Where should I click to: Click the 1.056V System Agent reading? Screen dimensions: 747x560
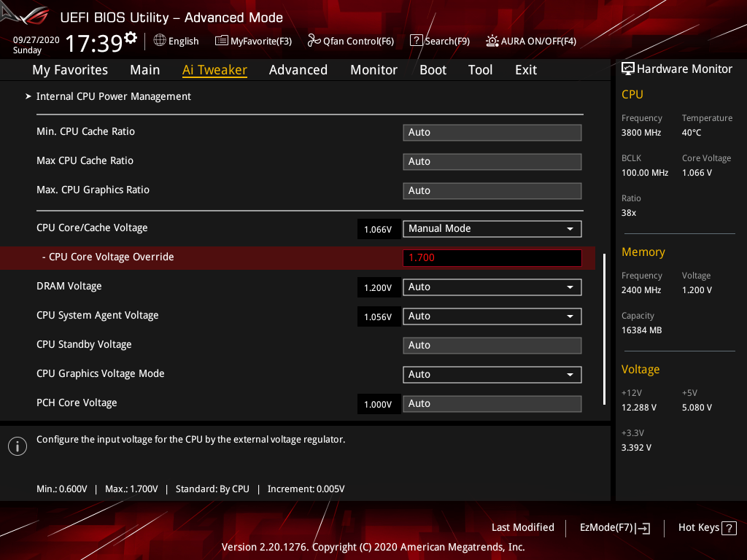click(x=378, y=317)
